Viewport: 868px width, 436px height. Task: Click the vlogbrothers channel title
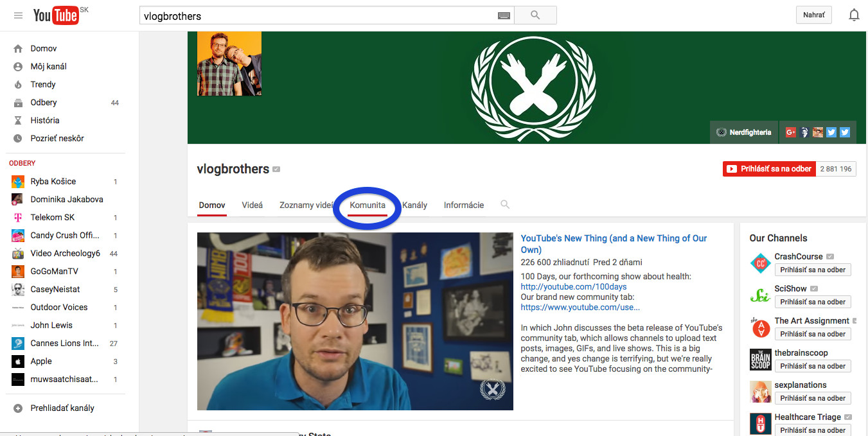coord(233,169)
